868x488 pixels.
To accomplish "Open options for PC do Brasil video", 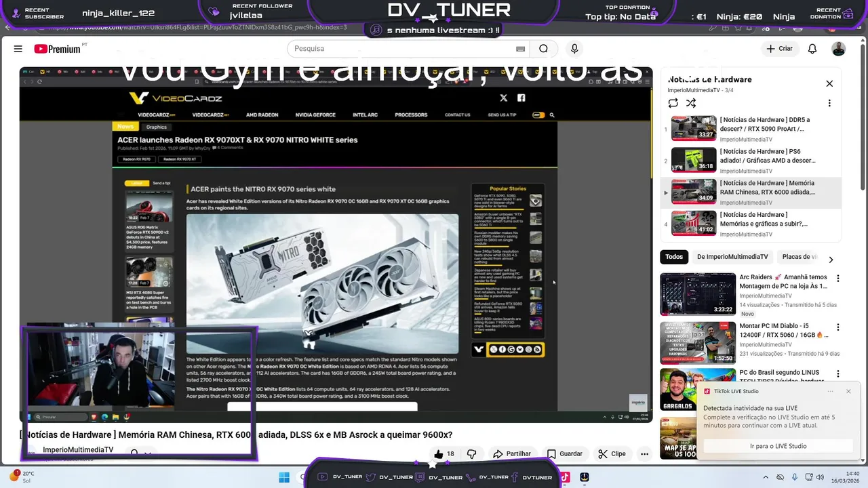I will click(837, 373).
